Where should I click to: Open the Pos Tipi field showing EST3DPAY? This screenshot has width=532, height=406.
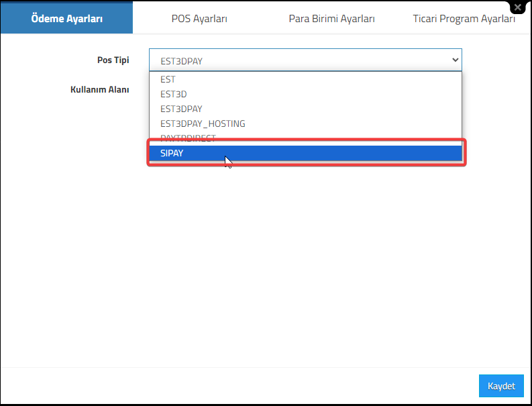pyautogui.click(x=305, y=60)
